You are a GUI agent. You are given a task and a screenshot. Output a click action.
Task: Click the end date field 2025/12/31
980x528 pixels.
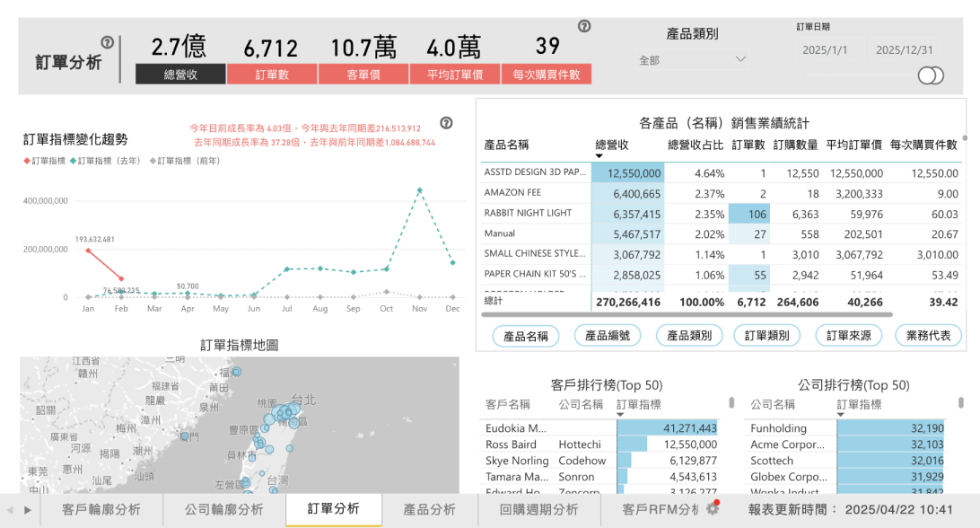(905, 50)
